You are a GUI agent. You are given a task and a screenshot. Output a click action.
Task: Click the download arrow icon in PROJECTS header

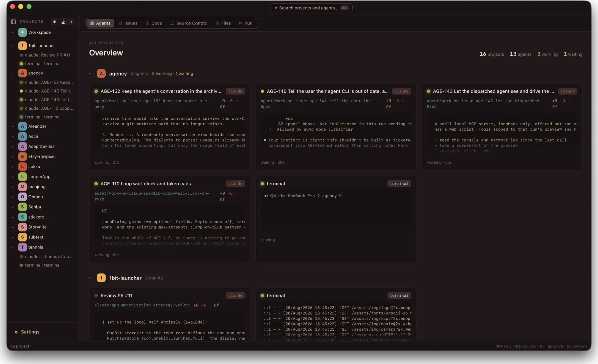[63, 22]
